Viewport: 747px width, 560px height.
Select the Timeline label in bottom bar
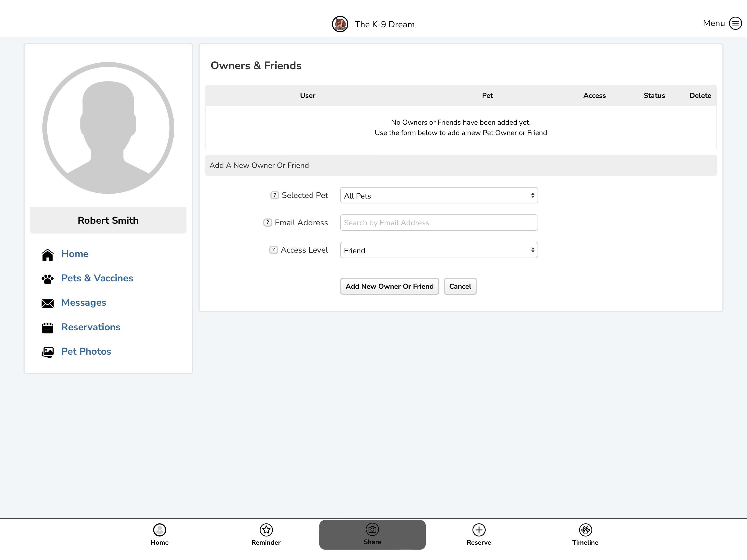[x=585, y=542]
